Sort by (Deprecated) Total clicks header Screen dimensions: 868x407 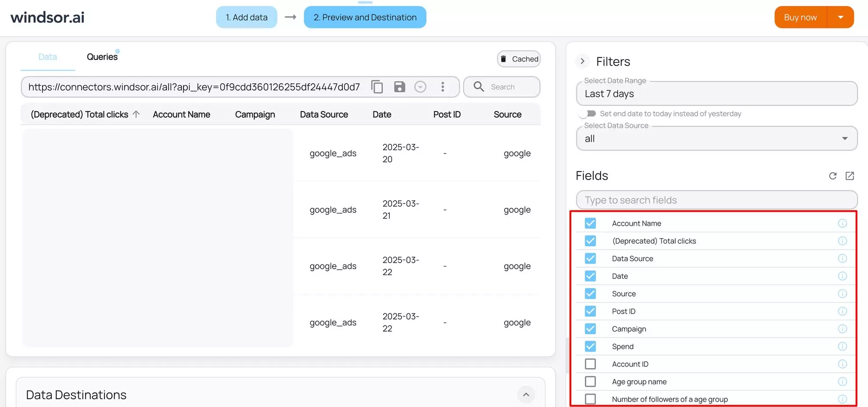pyautogui.click(x=79, y=114)
